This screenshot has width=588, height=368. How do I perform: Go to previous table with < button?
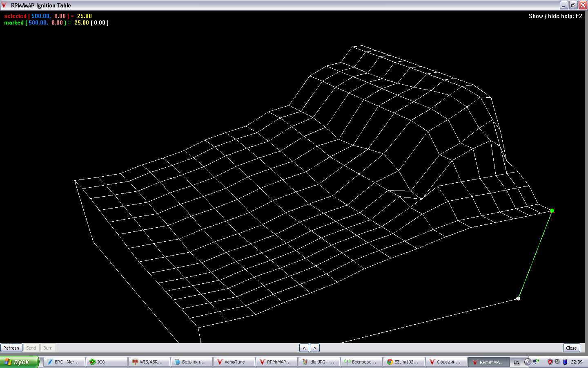pos(304,348)
